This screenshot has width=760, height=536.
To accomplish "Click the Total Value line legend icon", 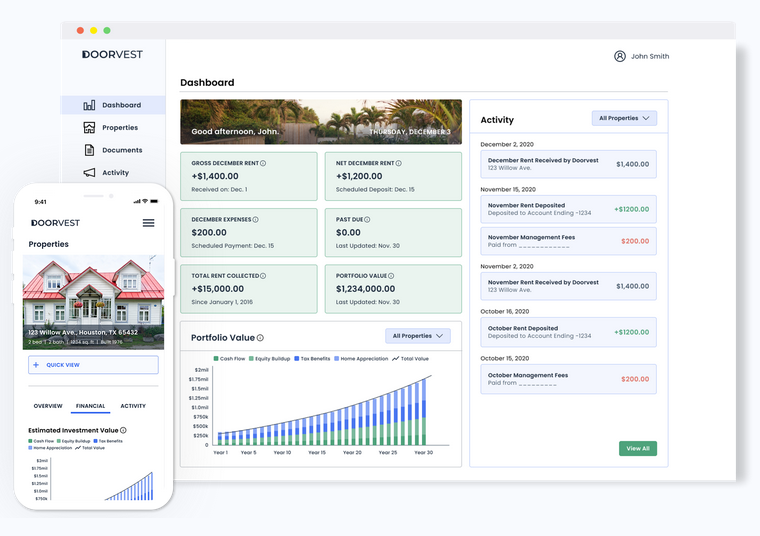I will (x=396, y=359).
